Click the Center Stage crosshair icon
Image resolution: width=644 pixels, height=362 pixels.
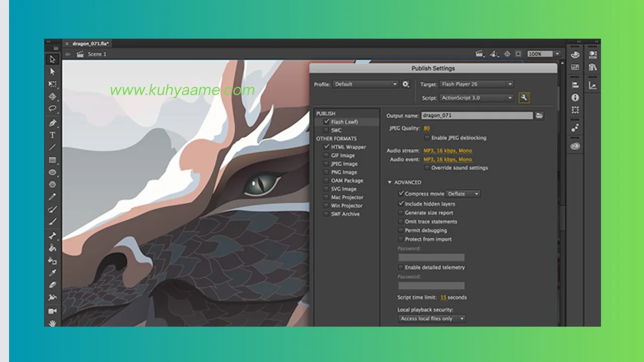(507, 54)
